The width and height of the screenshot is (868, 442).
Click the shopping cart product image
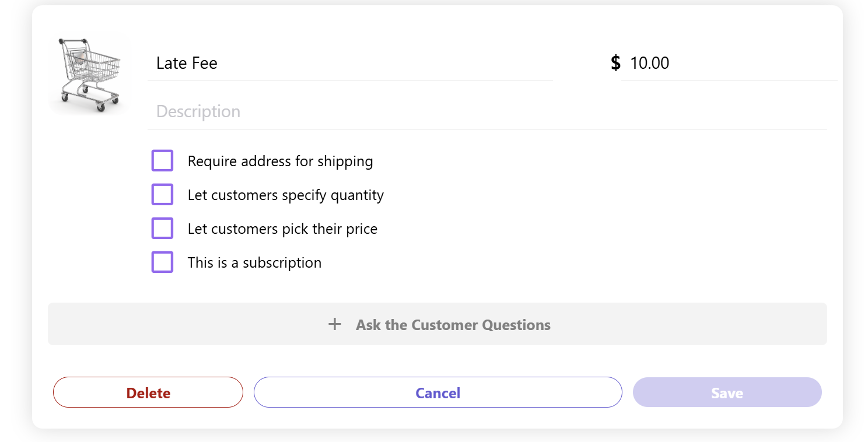90,75
